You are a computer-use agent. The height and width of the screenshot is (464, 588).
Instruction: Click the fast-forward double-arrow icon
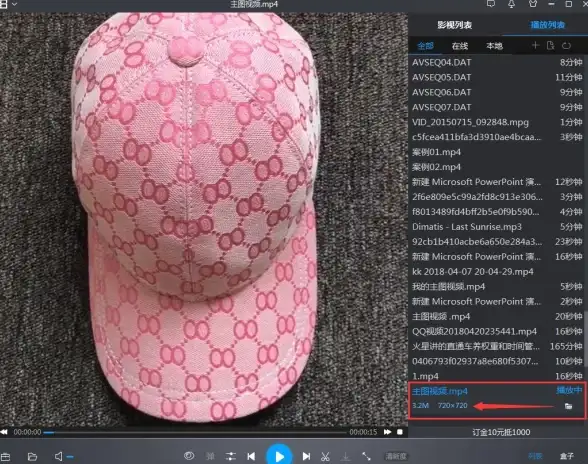click(x=387, y=432)
